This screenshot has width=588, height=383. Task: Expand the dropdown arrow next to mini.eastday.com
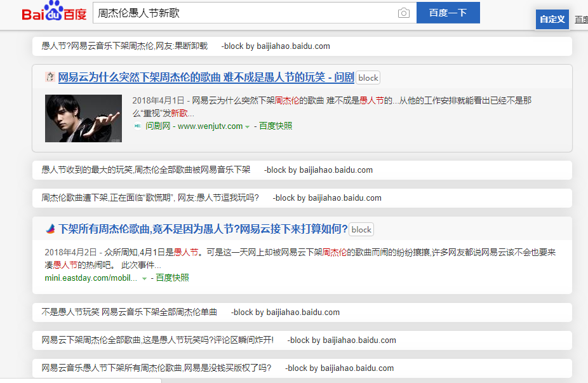pyautogui.click(x=144, y=278)
